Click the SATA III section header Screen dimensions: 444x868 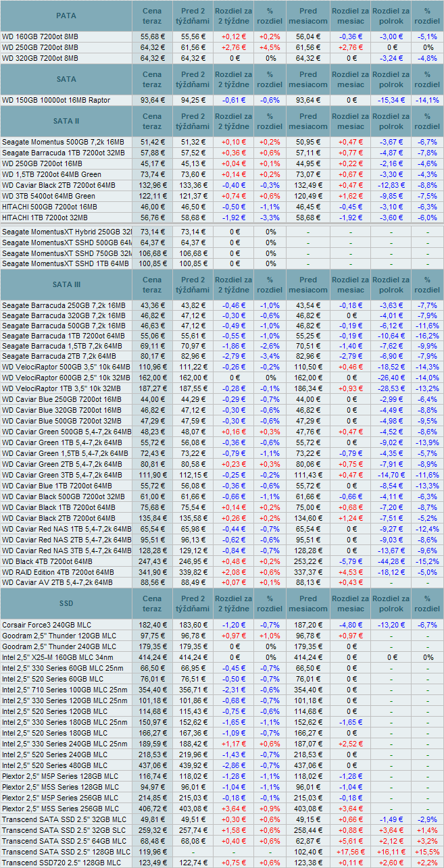[66, 284]
